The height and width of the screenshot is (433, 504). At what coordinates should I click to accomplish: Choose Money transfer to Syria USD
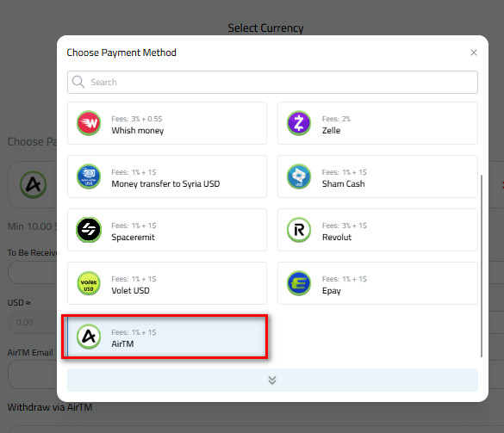pyautogui.click(x=167, y=176)
